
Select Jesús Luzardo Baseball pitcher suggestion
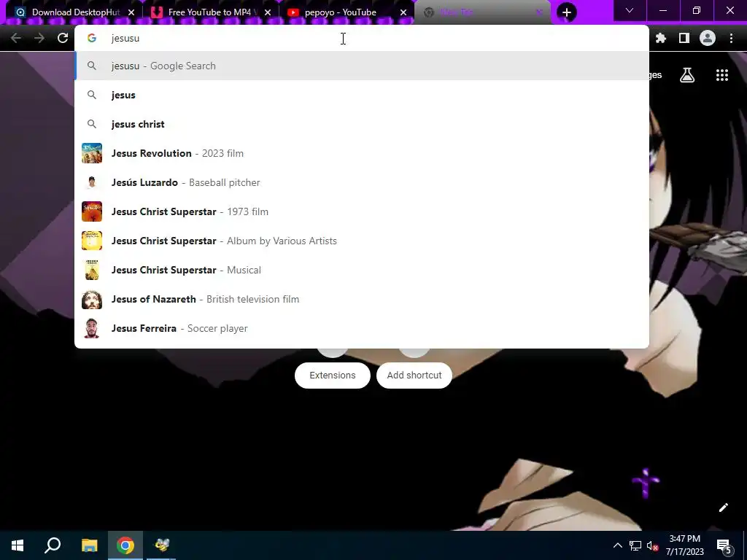pos(362,182)
